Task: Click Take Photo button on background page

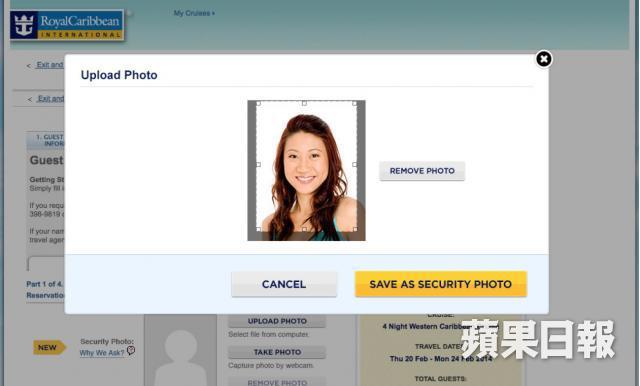Action: [x=277, y=352]
